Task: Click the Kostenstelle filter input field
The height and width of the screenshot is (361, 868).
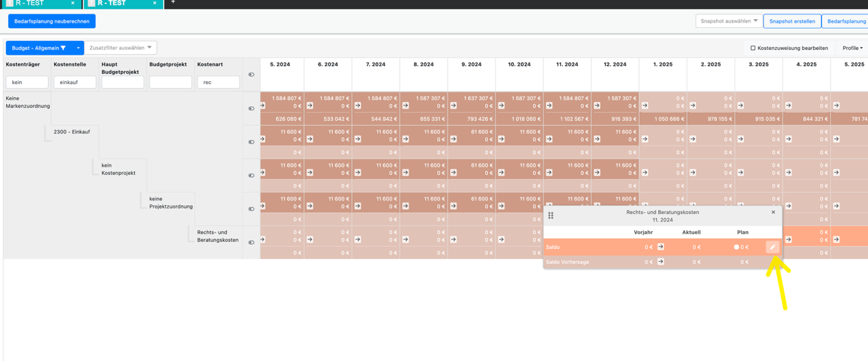Action: point(74,82)
